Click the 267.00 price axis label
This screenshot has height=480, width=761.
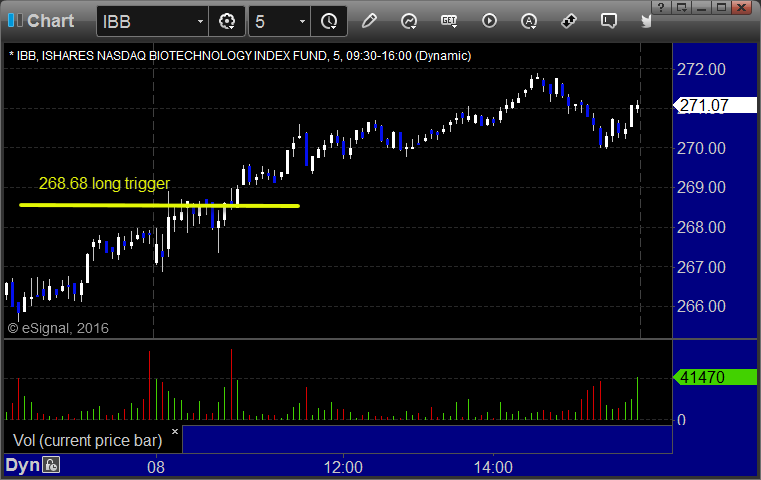[x=701, y=267]
